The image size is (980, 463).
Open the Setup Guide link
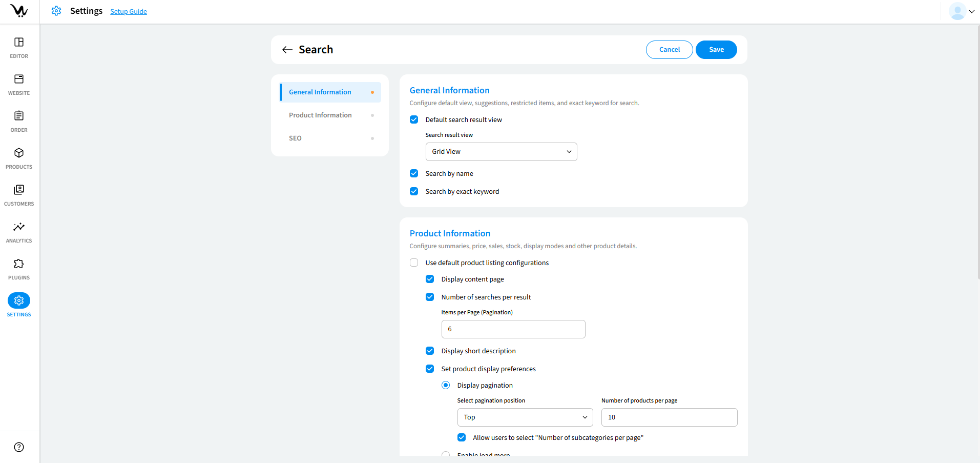(x=129, y=12)
